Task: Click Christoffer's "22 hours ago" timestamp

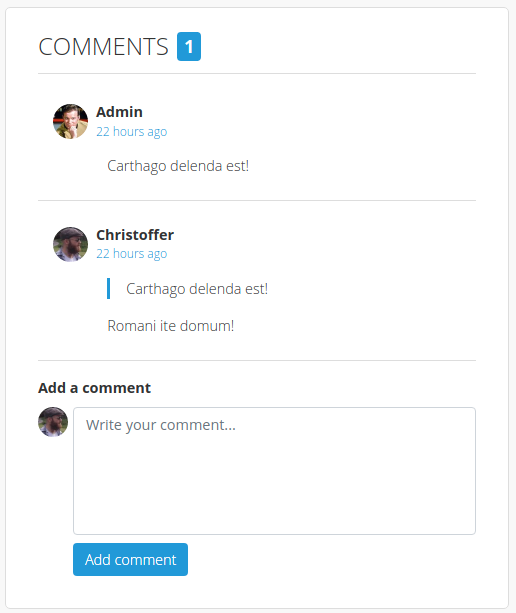Action: point(132,254)
